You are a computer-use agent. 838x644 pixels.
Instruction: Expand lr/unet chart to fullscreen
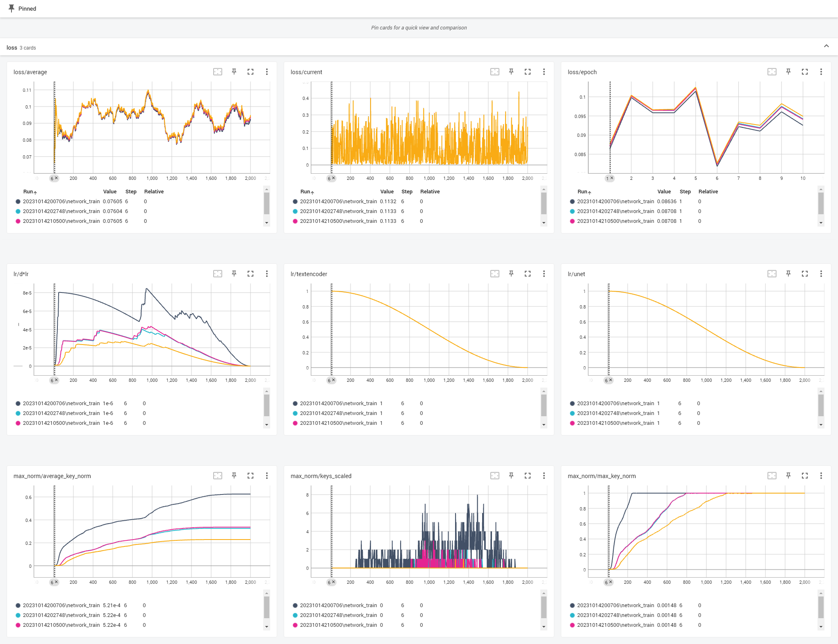pos(805,274)
